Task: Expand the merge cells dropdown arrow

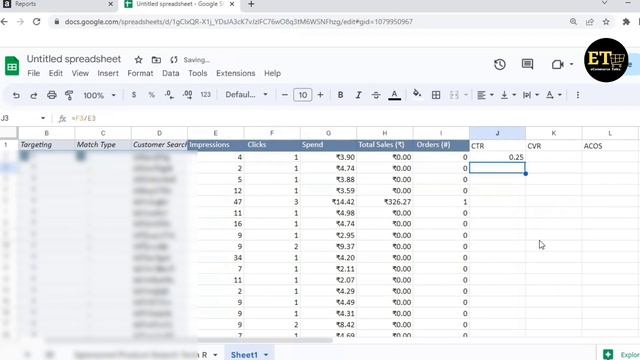Action: [466, 95]
